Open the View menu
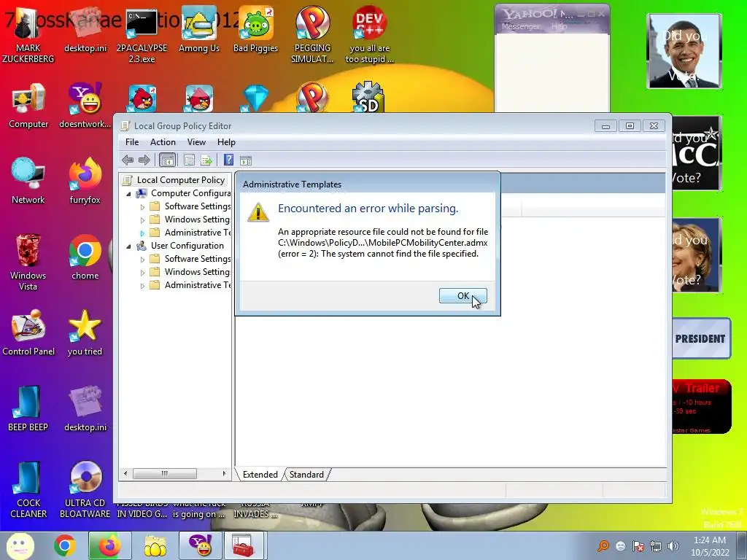Viewport: 747px width, 560px height. click(196, 142)
